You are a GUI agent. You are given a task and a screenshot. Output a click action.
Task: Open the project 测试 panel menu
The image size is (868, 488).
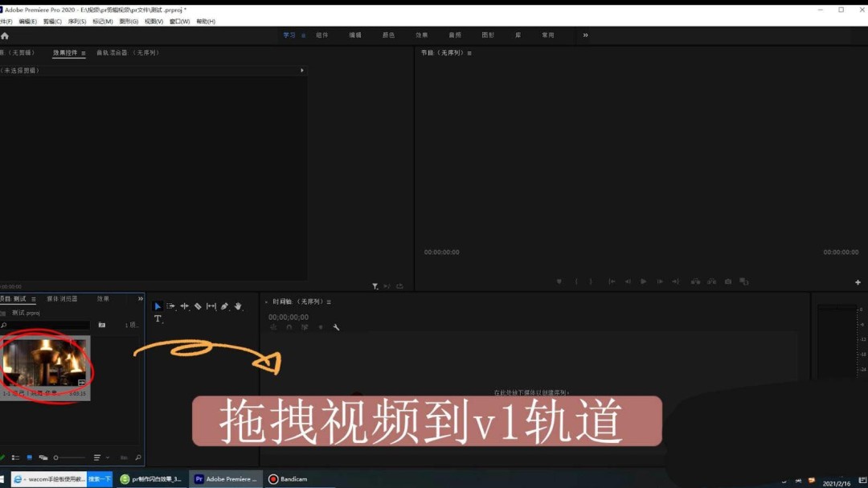click(x=34, y=299)
